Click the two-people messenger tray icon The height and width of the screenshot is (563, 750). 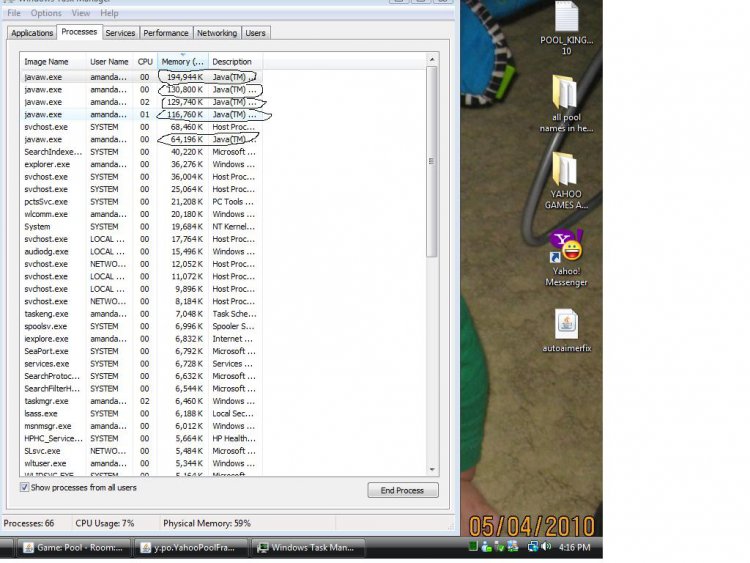click(513, 546)
